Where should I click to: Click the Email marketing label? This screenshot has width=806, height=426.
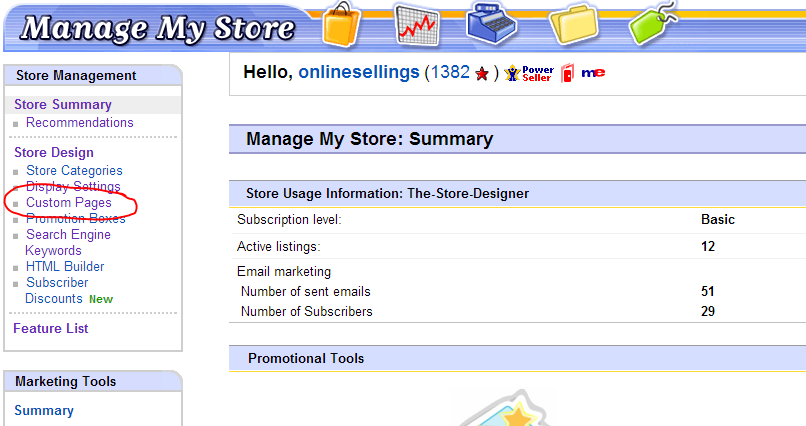[284, 271]
